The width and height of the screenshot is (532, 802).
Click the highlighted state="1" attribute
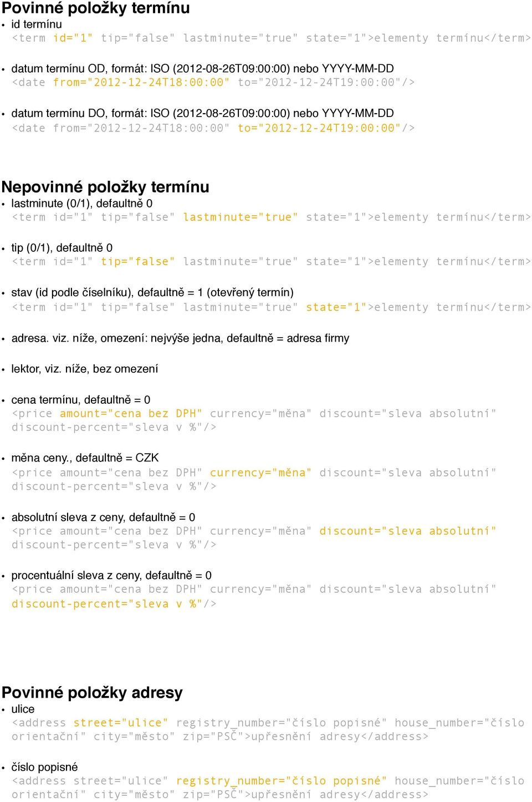[x=336, y=307]
